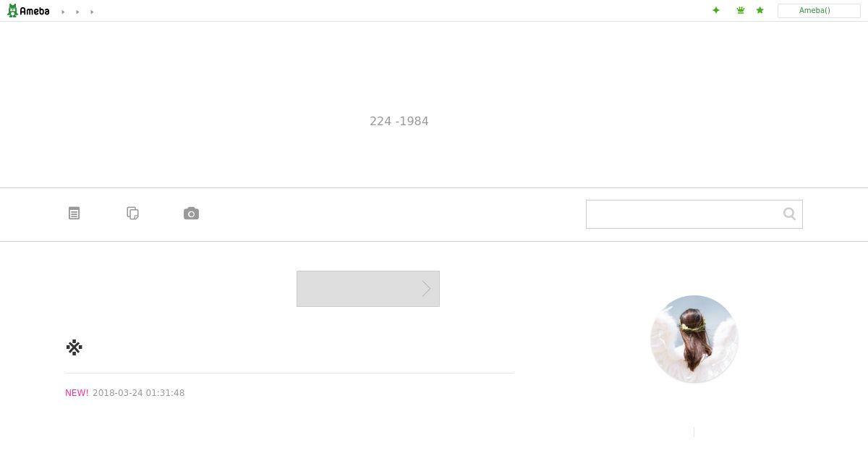Expand the third small arrow in header
The image size is (868, 456).
(x=93, y=12)
